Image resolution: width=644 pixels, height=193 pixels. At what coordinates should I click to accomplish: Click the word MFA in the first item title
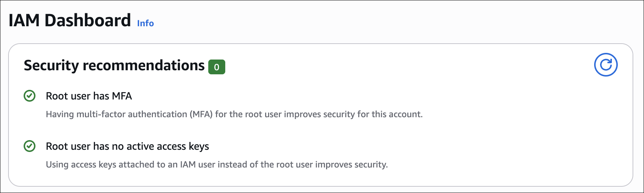pos(122,96)
